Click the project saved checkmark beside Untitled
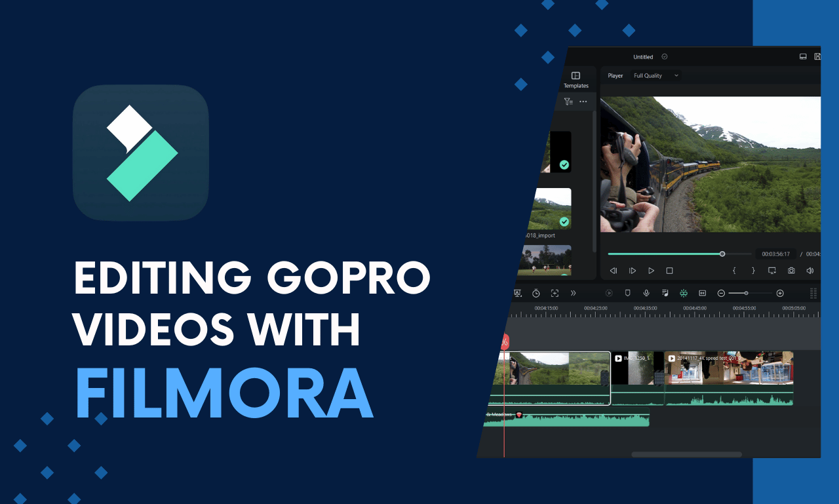Image resolution: width=839 pixels, height=504 pixels. pyautogui.click(x=665, y=57)
